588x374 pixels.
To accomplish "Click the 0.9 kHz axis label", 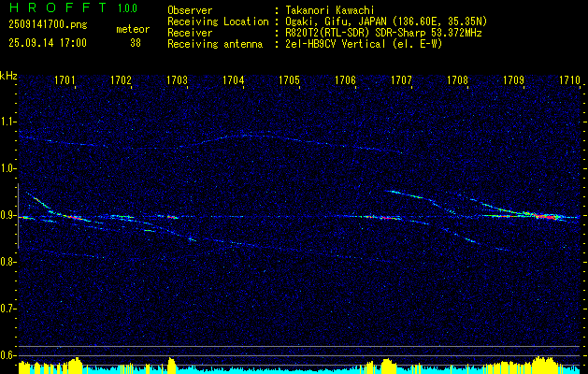I will (7, 215).
